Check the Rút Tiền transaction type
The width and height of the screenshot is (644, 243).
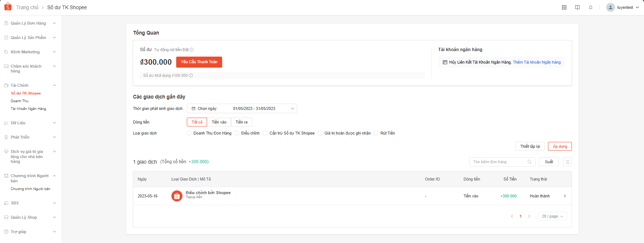point(376,133)
